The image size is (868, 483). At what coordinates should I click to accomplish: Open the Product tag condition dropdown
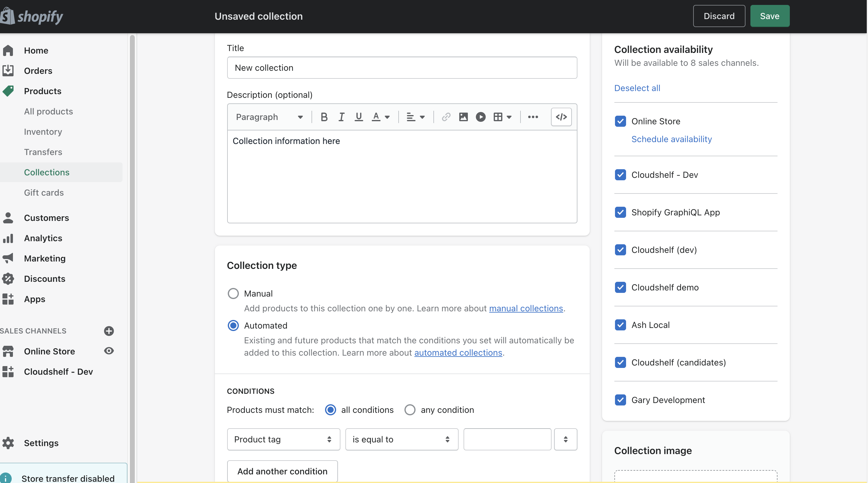click(x=283, y=439)
